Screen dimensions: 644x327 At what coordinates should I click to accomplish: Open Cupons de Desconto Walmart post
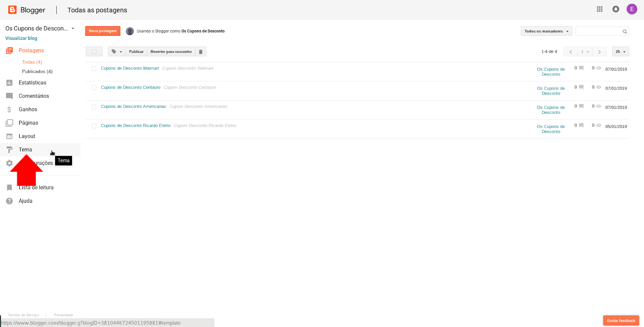coord(130,68)
